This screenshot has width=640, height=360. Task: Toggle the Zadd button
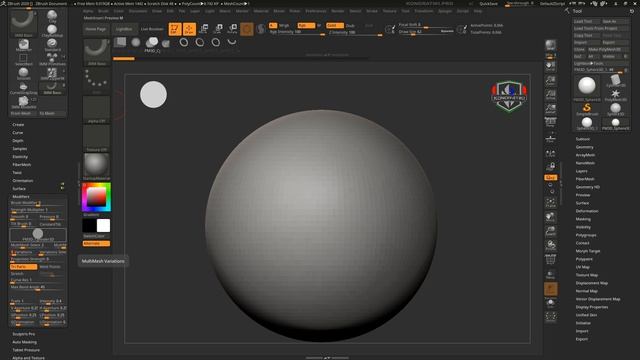point(334,25)
